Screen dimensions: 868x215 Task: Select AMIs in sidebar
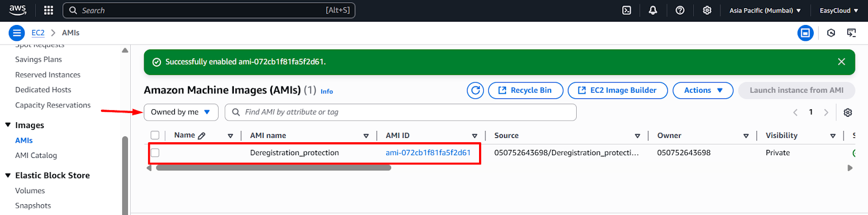click(24, 141)
